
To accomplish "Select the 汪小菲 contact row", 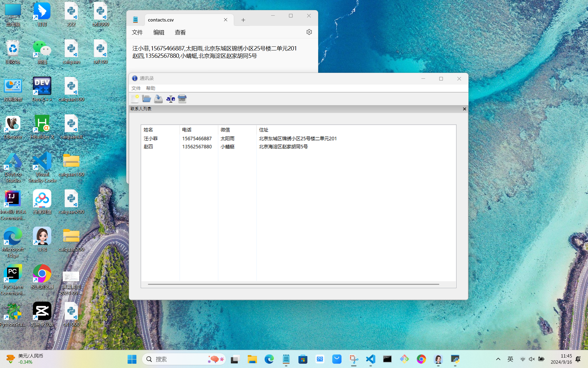I will click(x=151, y=139).
